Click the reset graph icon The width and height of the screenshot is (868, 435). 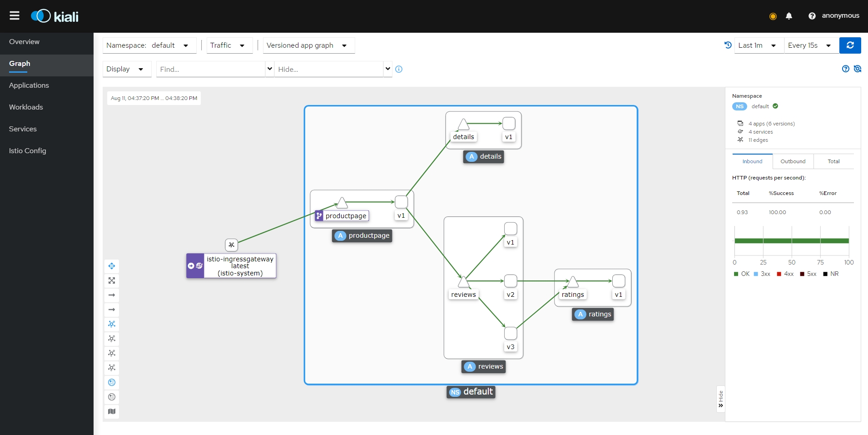tap(857, 69)
